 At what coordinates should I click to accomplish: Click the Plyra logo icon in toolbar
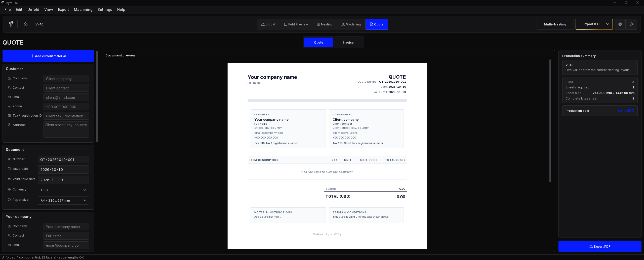[11, 24]
